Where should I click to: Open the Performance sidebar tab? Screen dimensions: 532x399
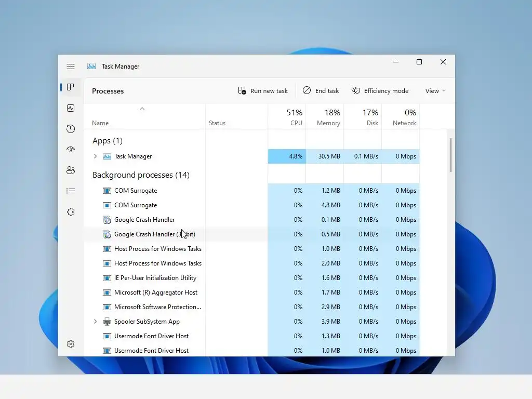[x=71, y=108]
